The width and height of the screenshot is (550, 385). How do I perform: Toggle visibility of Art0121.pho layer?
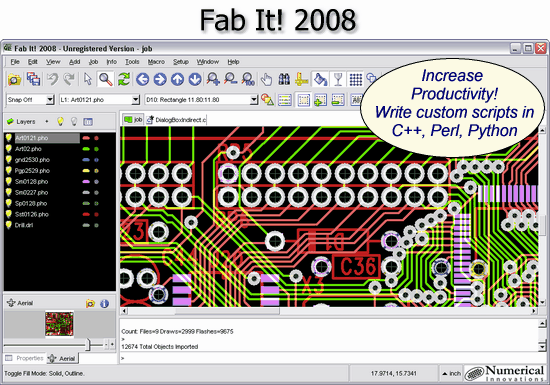(8, 138)
